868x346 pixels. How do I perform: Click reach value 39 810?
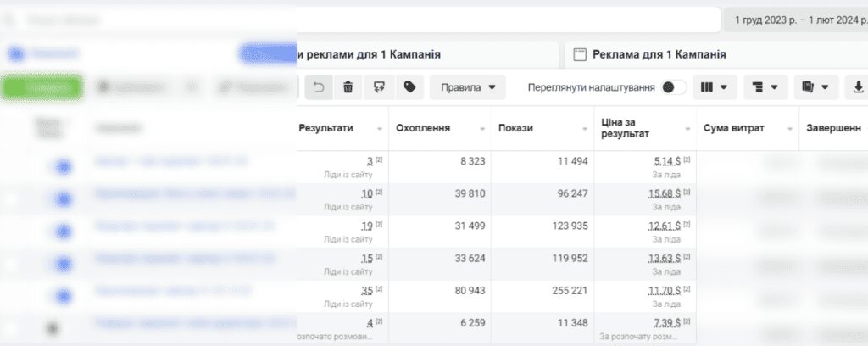pyautogui.click(x=470, y=193)
